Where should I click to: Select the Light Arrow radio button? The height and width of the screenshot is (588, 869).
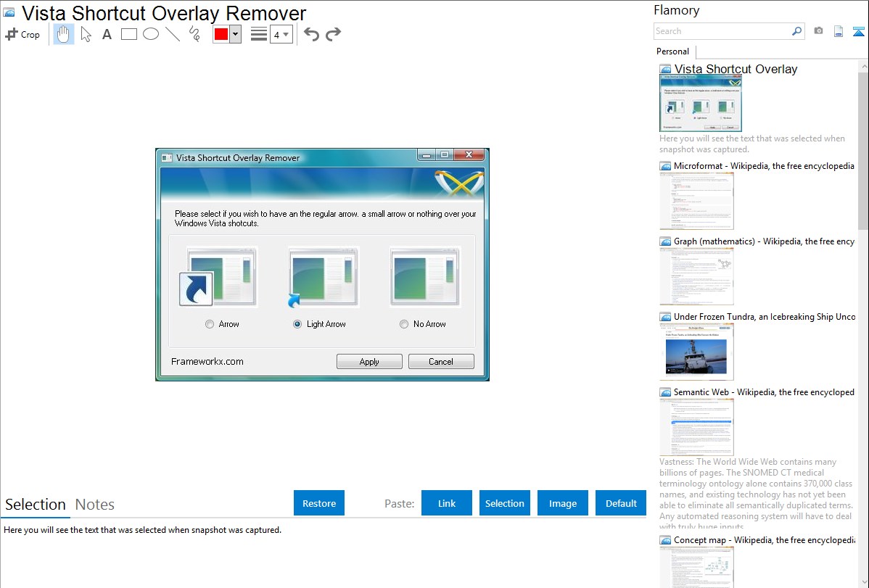pyautogui.click(x=297, y=324)
